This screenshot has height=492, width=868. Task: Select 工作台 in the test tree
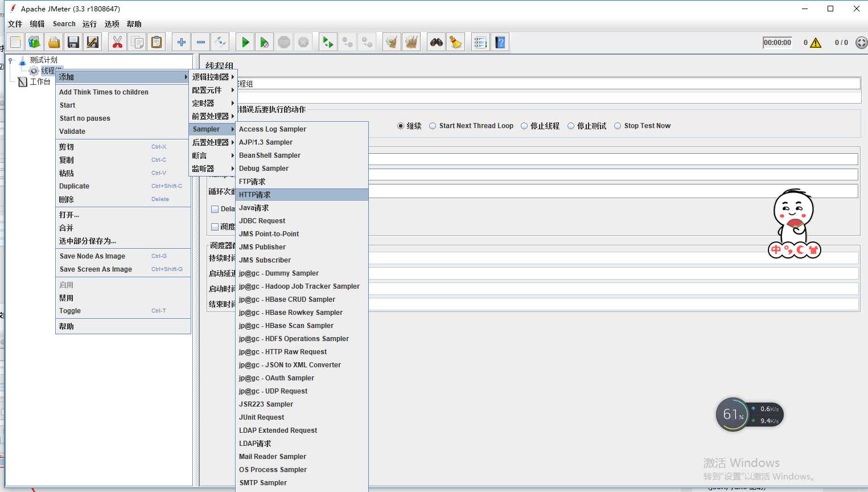(x=40, y=82)
